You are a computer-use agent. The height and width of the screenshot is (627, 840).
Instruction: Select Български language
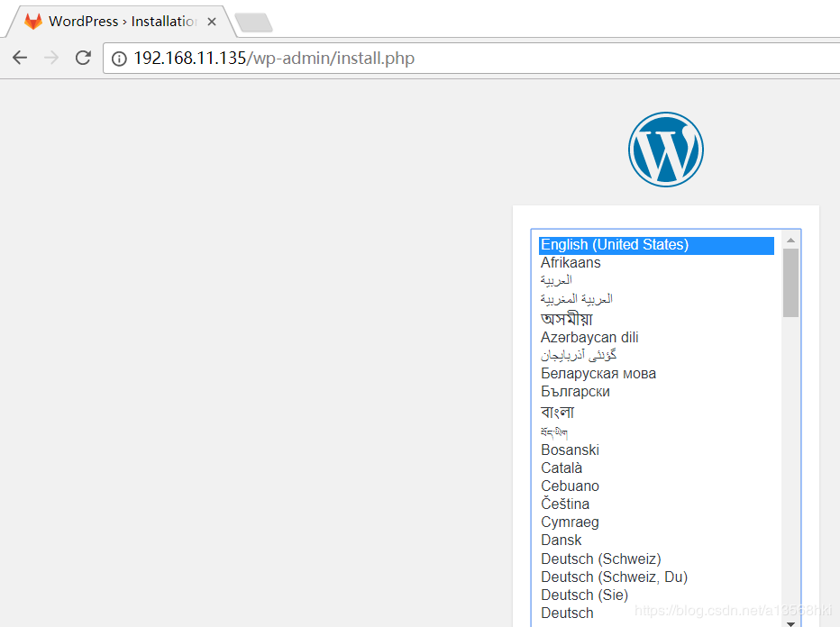pos(656,391)
